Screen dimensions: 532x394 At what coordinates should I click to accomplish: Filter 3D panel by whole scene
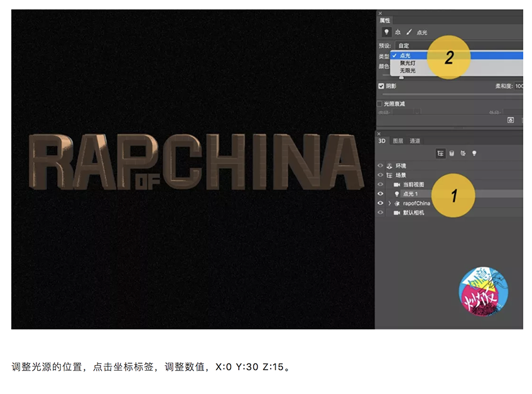(x=440, y=154)
